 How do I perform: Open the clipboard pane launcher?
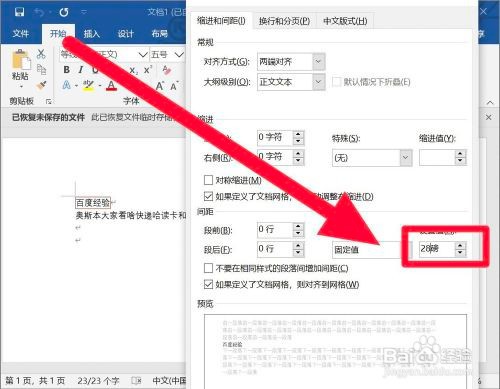48,101
